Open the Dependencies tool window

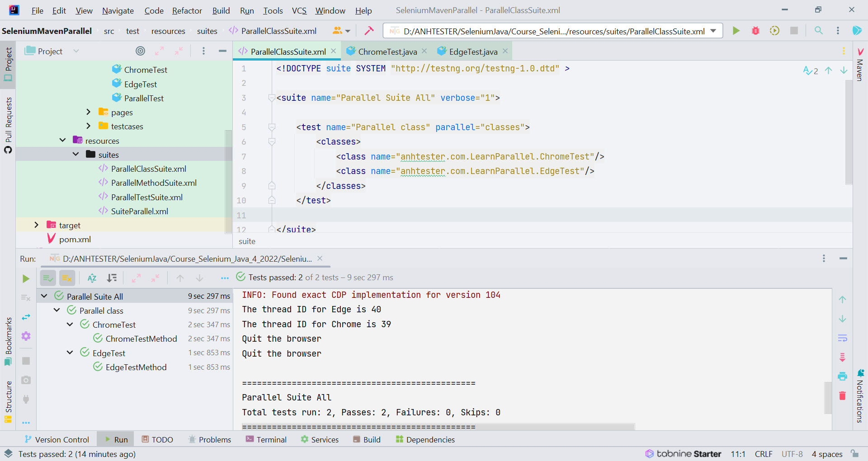[x=425, y=439]
